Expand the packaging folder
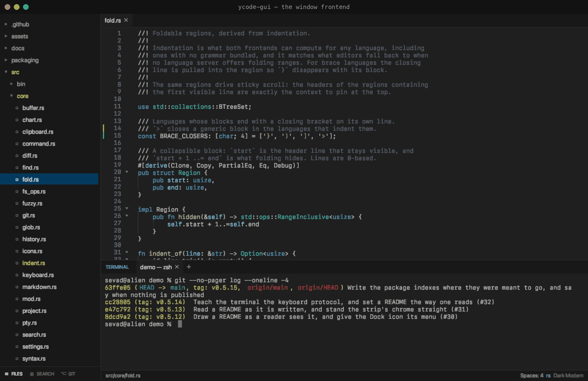This screenshot has height=381, width=588. coord(6,60)
